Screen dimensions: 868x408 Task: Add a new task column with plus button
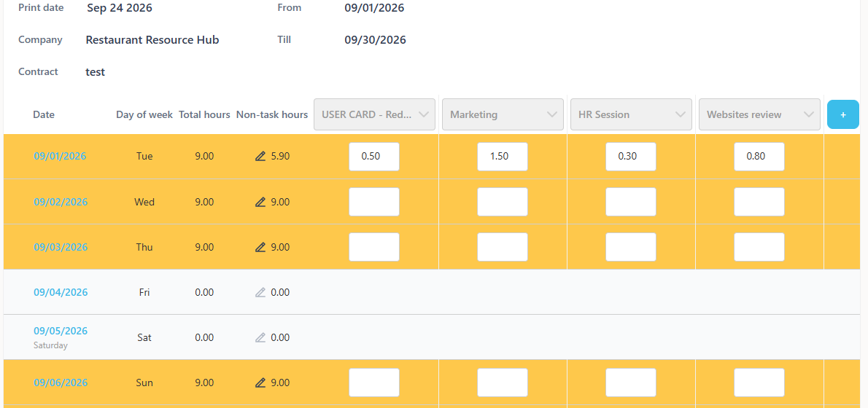pyautogui.click(x=843, y=114)
